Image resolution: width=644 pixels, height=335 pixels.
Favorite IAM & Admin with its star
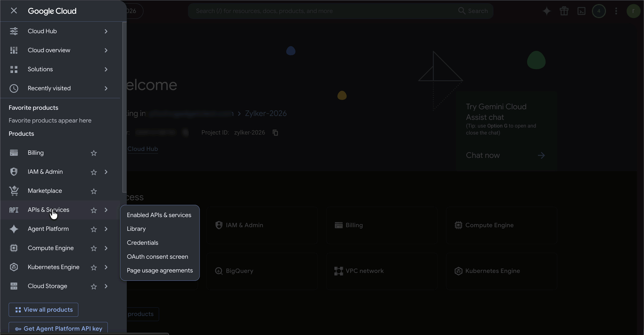pos(94,172)
